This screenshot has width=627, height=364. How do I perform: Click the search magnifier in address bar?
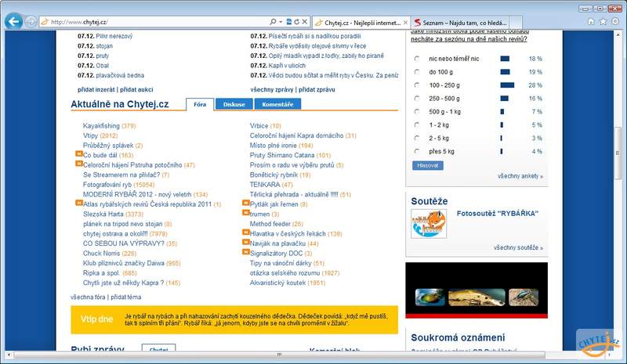point(273,22)
